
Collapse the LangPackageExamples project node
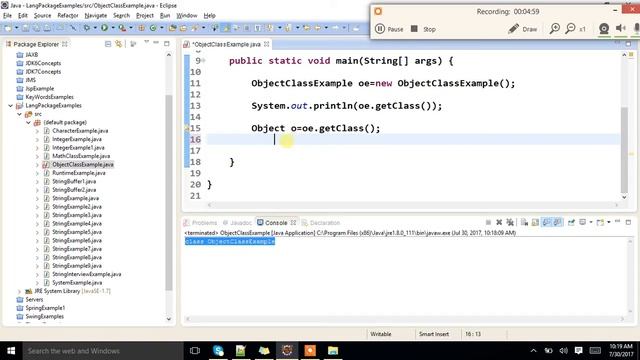pos(11,106)
